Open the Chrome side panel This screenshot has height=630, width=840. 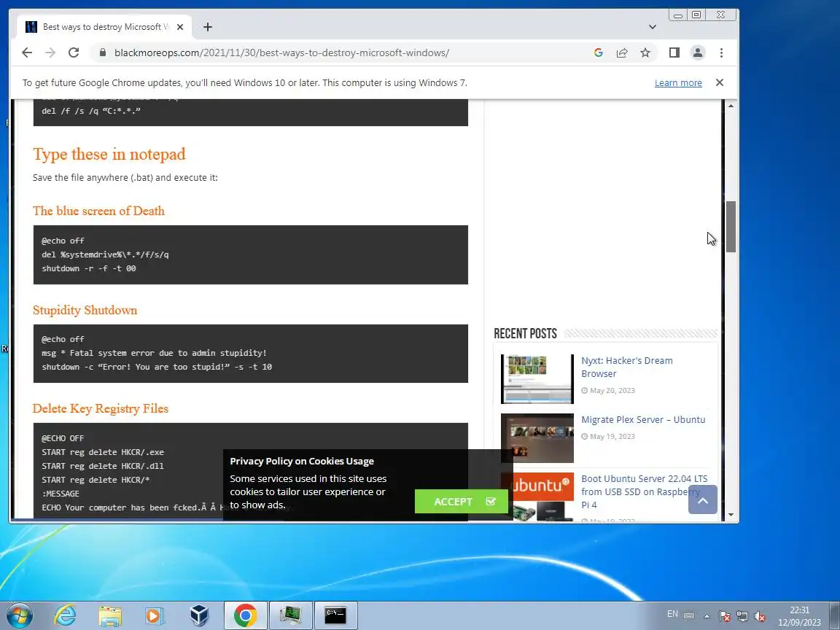pyautogui.click(x=674, y=52)
